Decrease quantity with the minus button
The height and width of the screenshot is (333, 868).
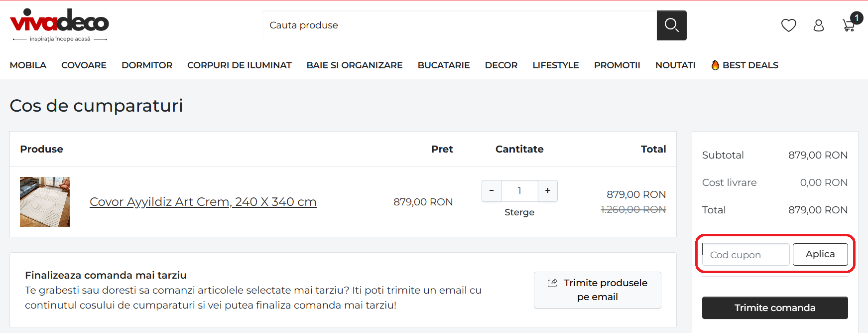tap(492, 191)
